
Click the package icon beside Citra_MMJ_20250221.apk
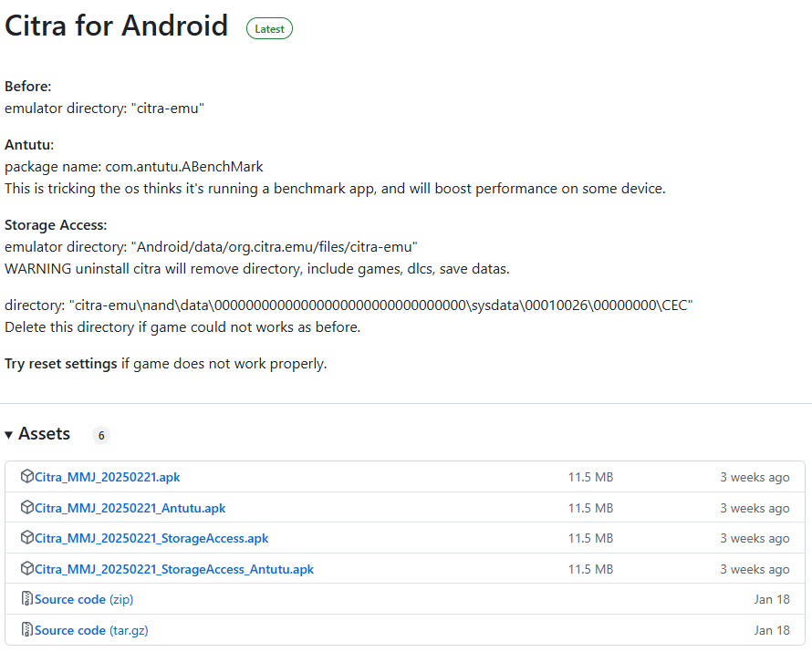[27, 477]
